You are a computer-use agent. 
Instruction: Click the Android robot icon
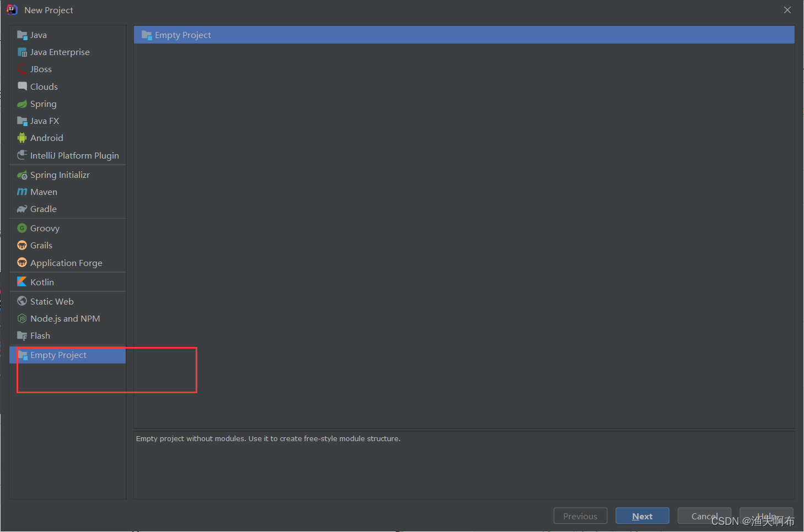[x=22, y=138]
